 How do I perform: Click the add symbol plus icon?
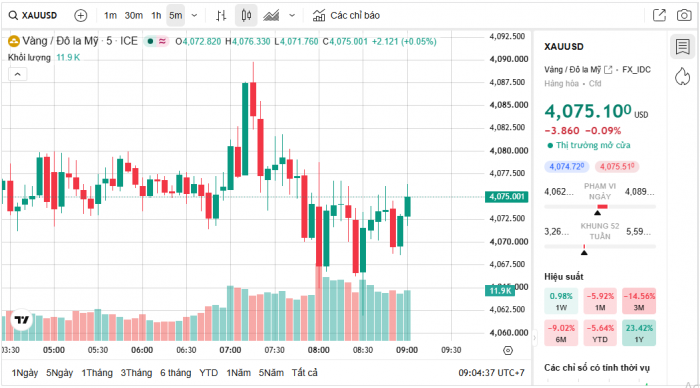tap(81, 16)
